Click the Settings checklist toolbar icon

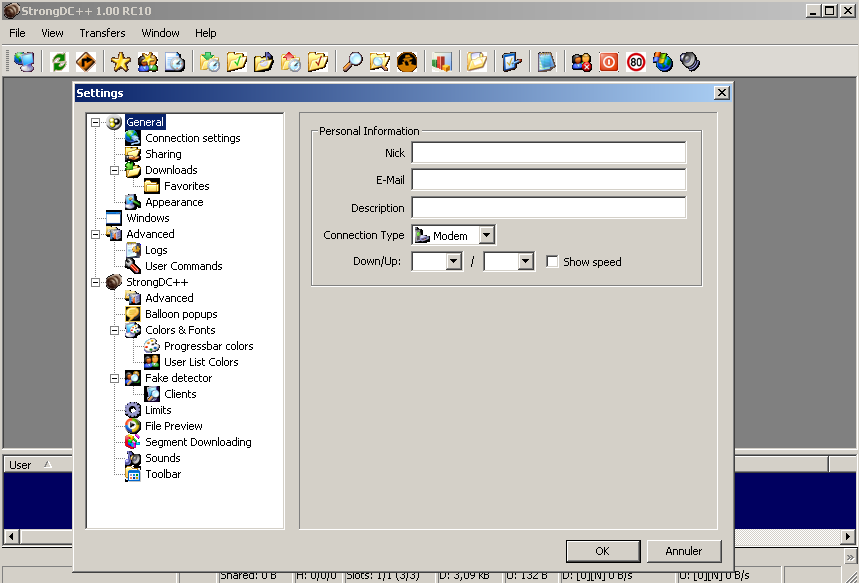(512, 61)
